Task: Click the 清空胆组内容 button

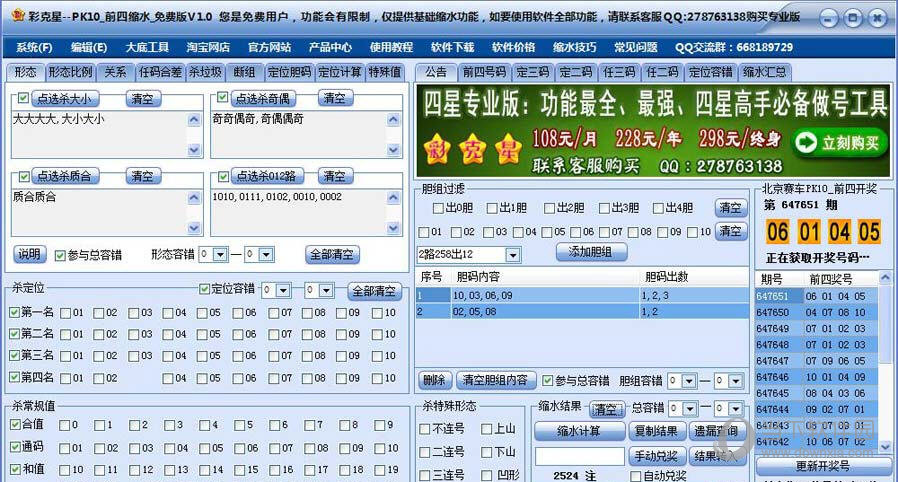Action: [496, 380]
